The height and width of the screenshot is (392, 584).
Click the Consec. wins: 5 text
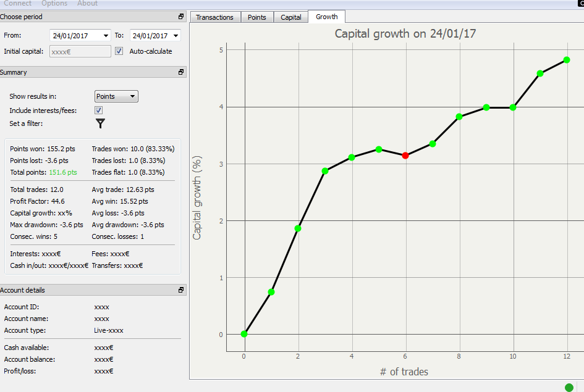tap(33, 236)
